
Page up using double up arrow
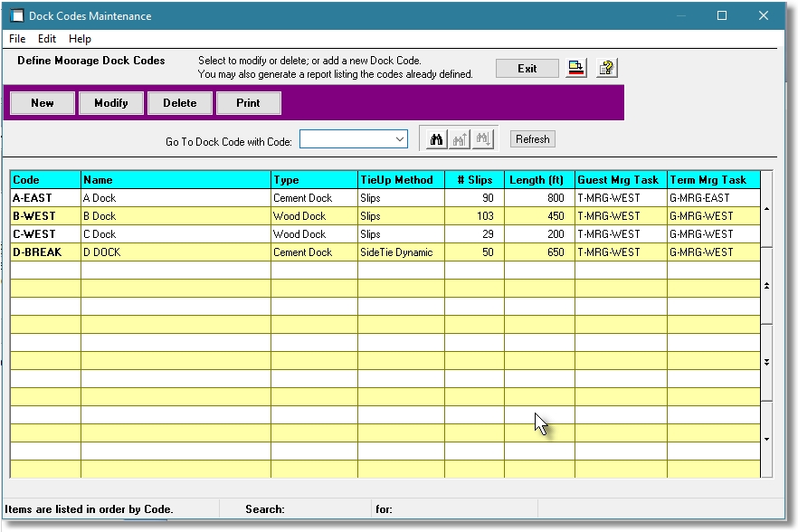[766, 285]
